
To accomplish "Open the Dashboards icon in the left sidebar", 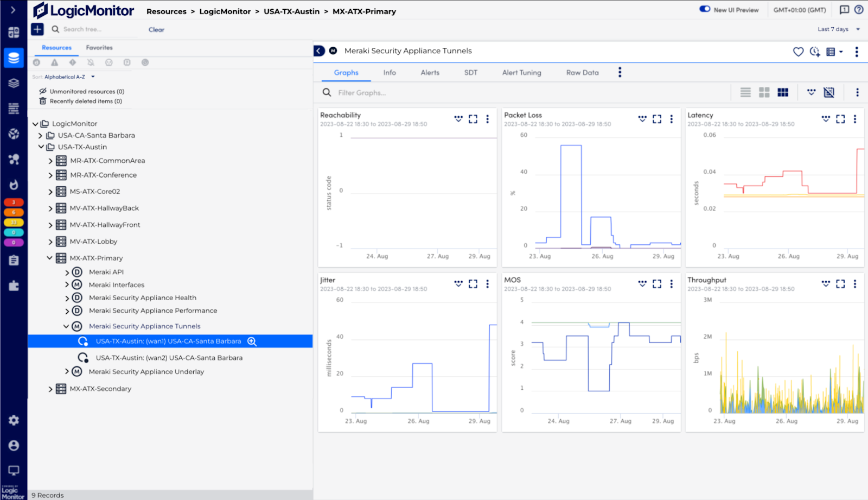I will [14, 33].
